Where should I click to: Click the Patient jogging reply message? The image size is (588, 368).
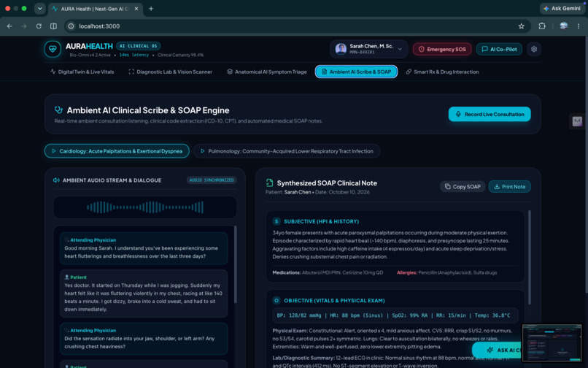click(144, 294)
